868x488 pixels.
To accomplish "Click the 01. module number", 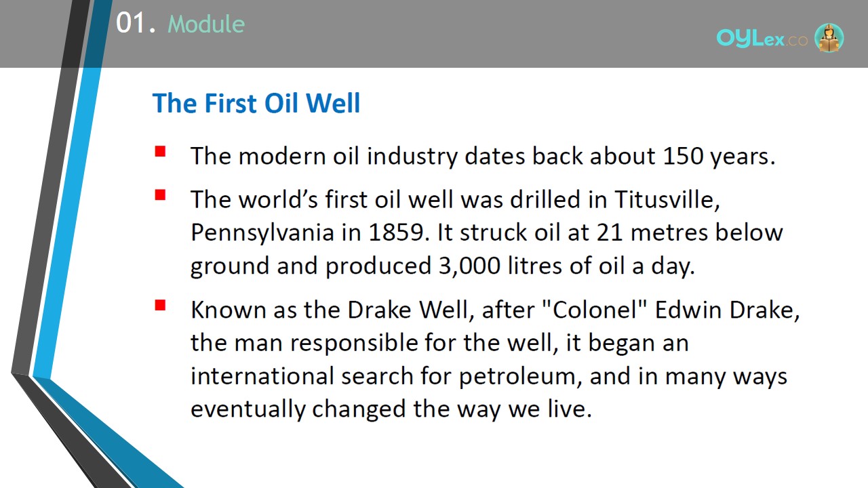I will pyautogui.click(x=136, y=24).
